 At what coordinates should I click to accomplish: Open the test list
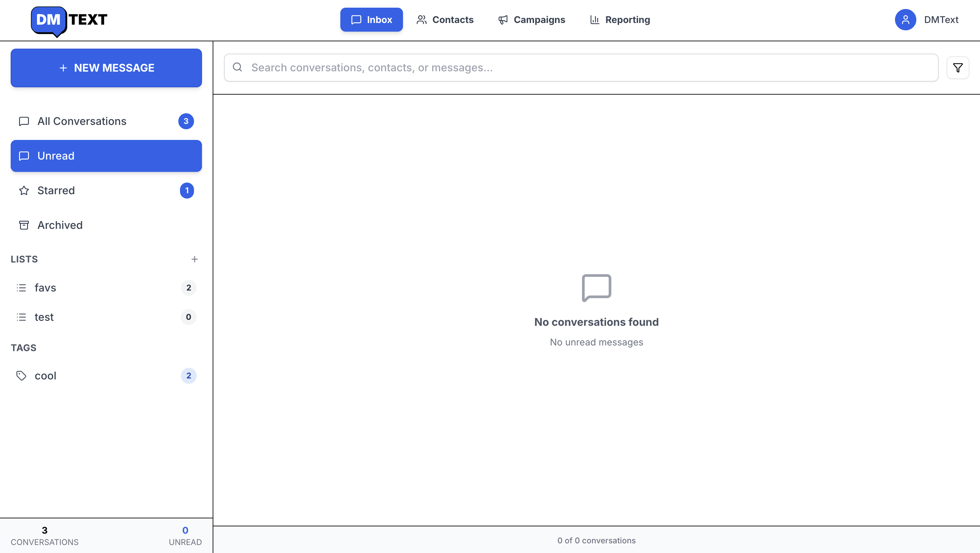click(x=44, y=317)
